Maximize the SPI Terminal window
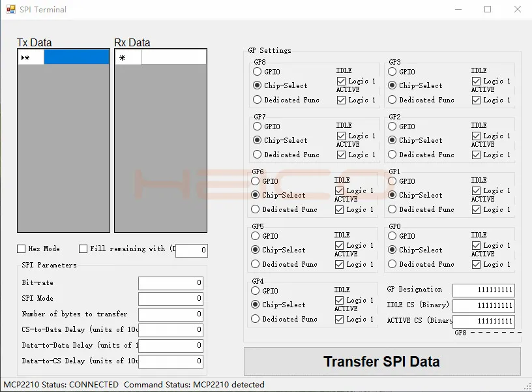The height and width of the screenshot is (392, 532). click(x=488, y=9)
